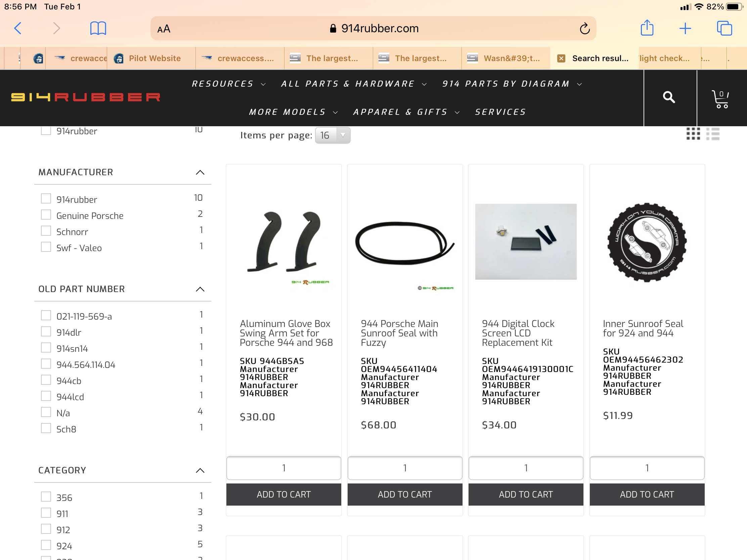The width and height of the screenshot is (747, 560).
Task: Open the shopping cart icon
Action: [x=720, y=99]
